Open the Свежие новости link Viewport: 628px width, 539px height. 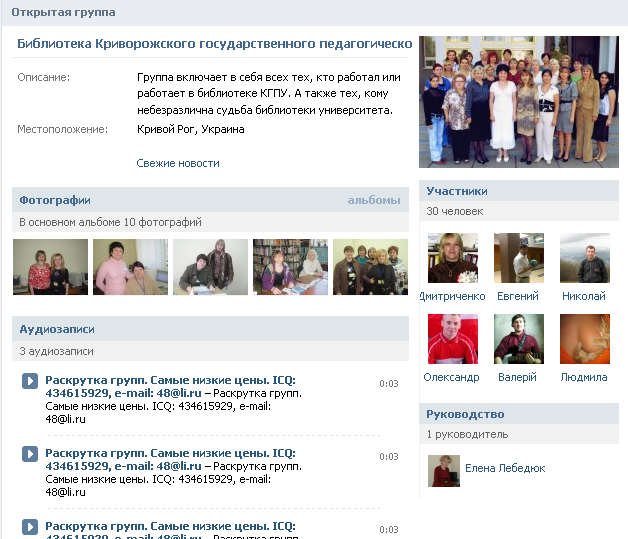pyautogui.click(x=178, y=163)
